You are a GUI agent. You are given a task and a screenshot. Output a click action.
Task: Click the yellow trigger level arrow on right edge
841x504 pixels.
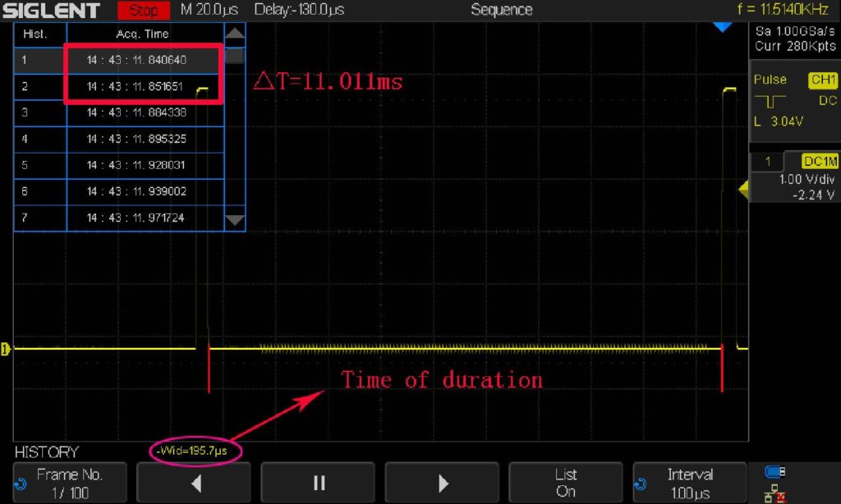[744, 190]
